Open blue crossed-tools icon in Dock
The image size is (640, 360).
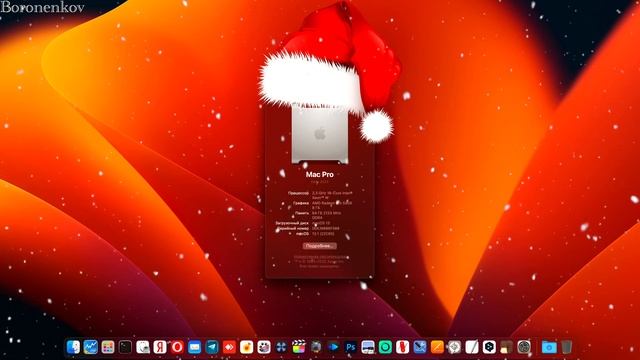[x=420, y=347]
